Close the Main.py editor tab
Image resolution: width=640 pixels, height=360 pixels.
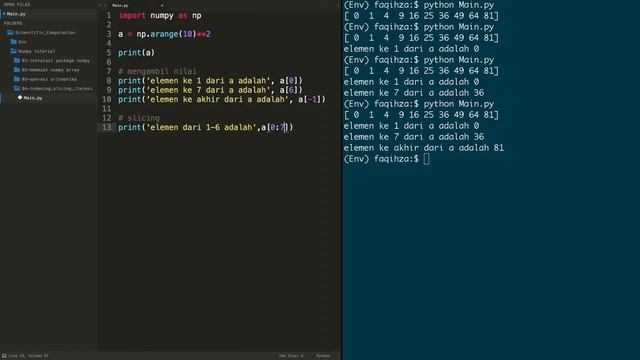[x=162, y=5]
